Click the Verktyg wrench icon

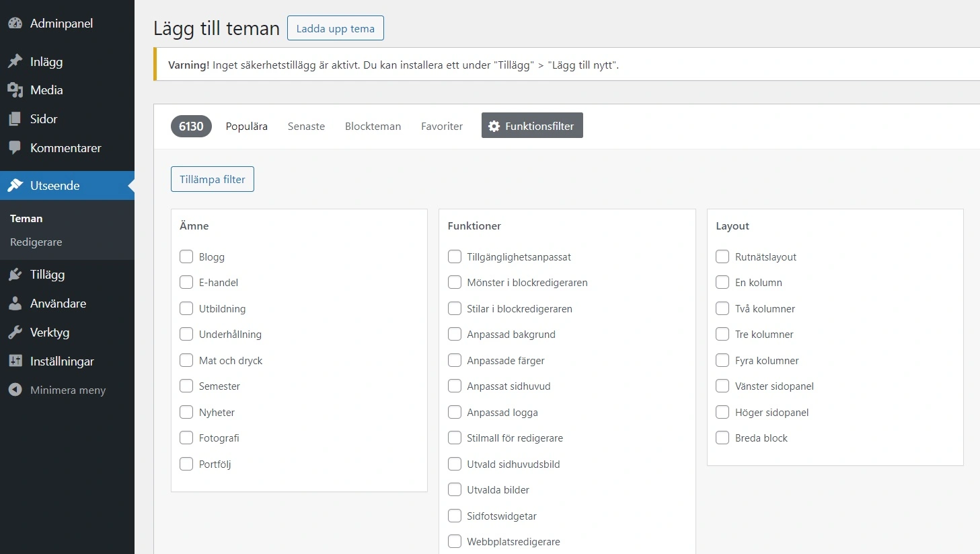coord(15,333)
